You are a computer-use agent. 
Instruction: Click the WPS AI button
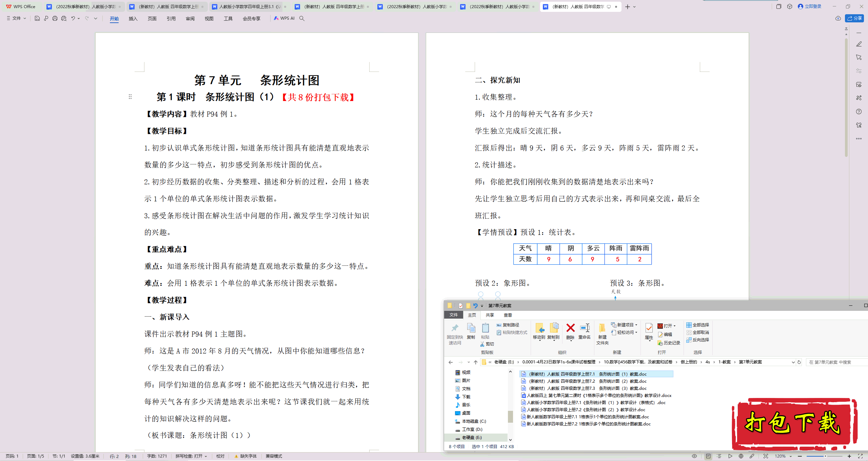tap(284, 18)
